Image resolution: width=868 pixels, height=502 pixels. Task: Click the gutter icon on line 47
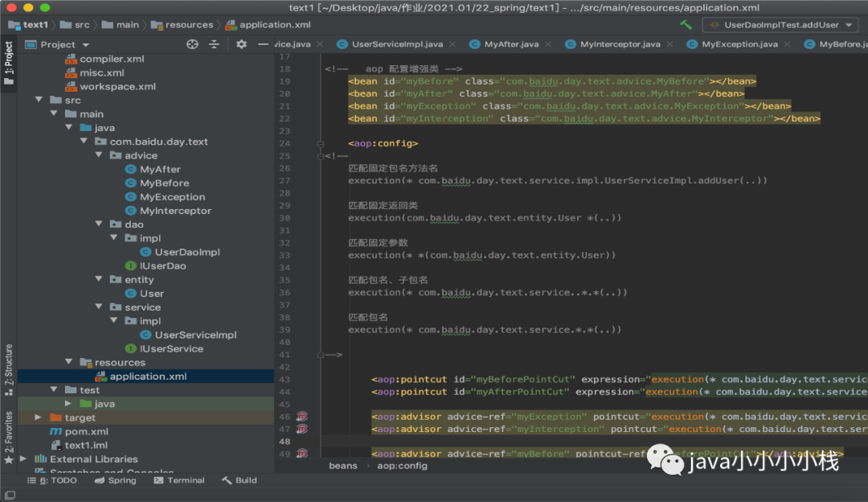(x=302, y=429)
